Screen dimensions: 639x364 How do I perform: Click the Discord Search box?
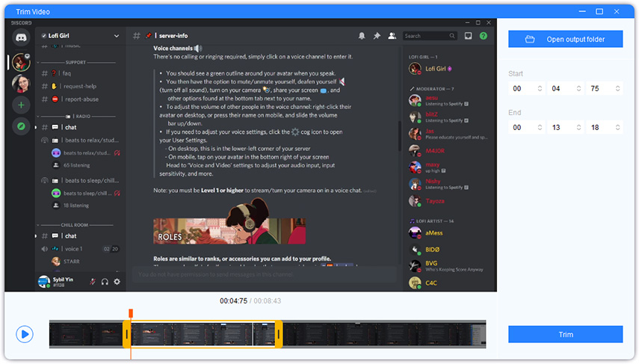[430, 36]
